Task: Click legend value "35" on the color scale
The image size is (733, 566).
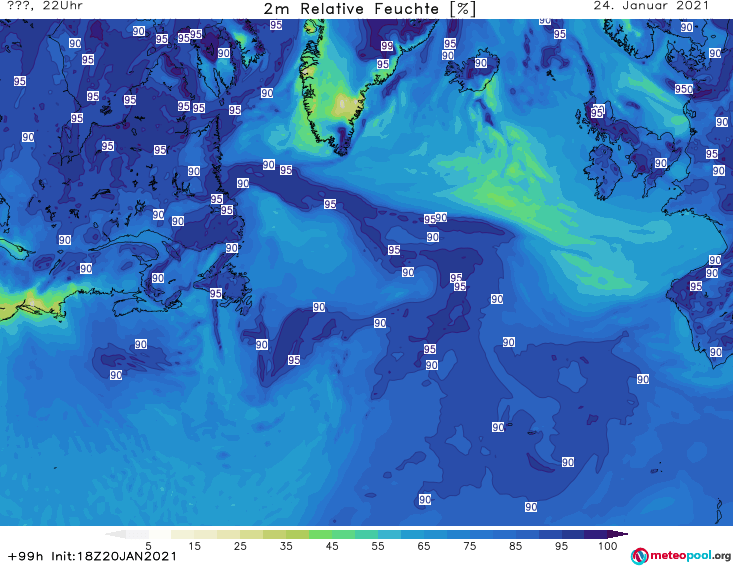Action: (x=286, y=546)
